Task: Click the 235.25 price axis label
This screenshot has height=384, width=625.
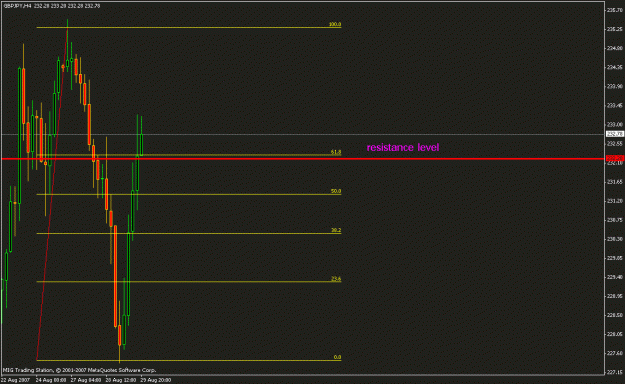Action: [614, 29]
